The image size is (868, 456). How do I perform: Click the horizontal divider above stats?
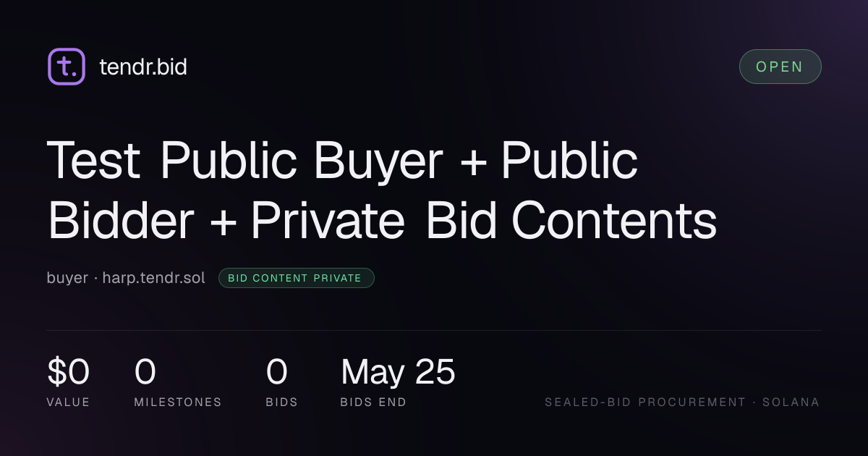[434, 331]
